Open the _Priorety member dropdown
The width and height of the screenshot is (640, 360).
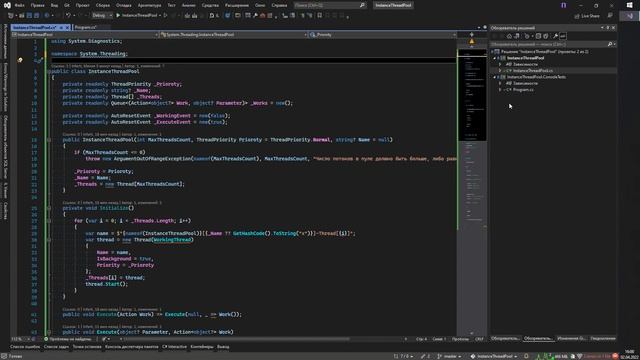[x=382, y=35]
